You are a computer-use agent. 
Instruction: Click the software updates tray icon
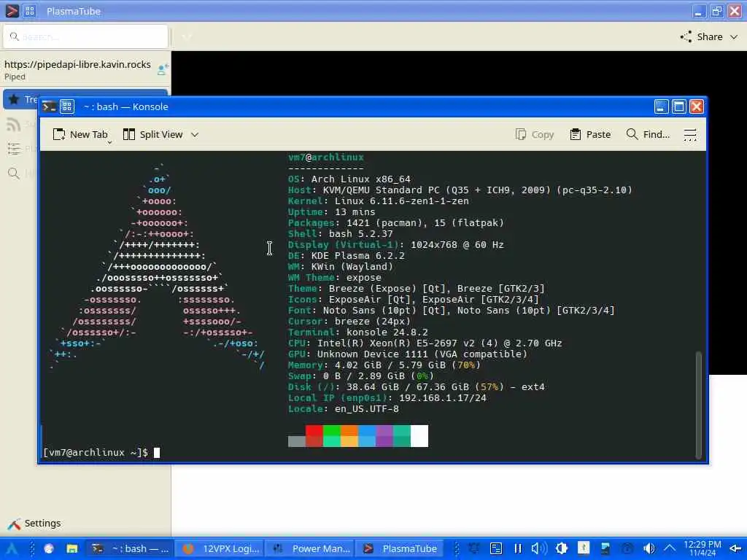(584, 548)
